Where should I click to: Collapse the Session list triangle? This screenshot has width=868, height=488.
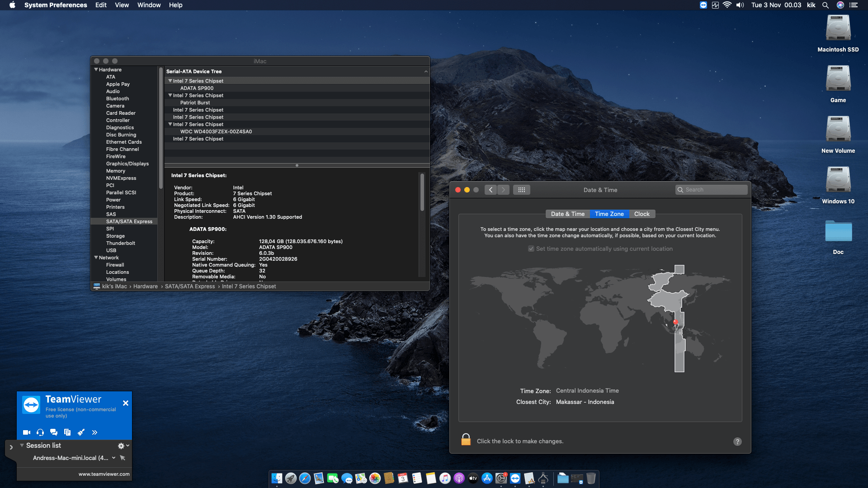point(22,445)
